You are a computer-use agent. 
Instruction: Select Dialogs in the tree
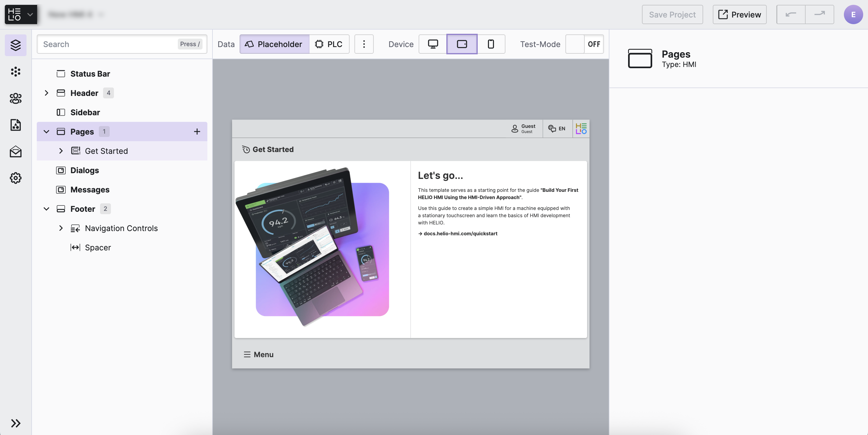84,170
